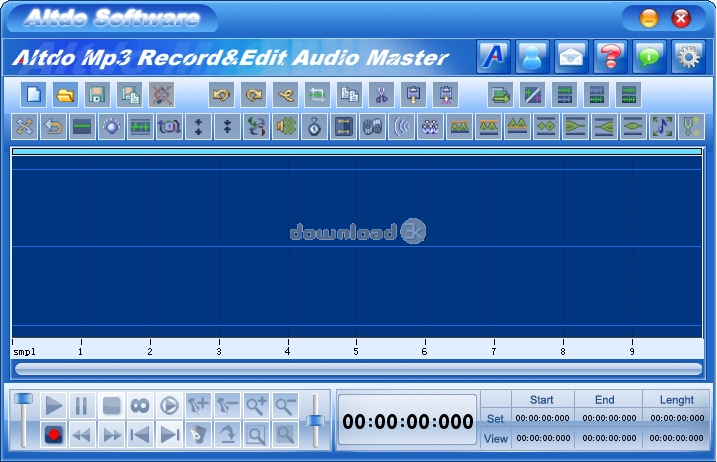This screenshot has width=717, height=462.
Task: Click the clipboard paste icon with white arrow
Action: coord(413,95)
